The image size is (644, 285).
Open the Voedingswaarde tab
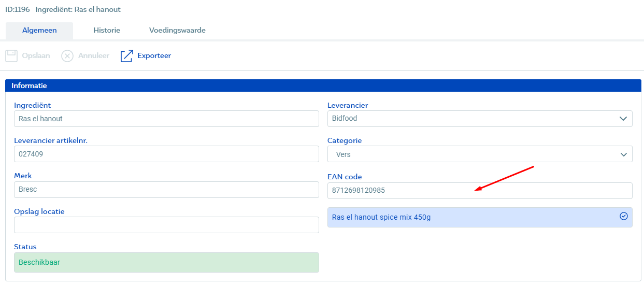(177, 31)
